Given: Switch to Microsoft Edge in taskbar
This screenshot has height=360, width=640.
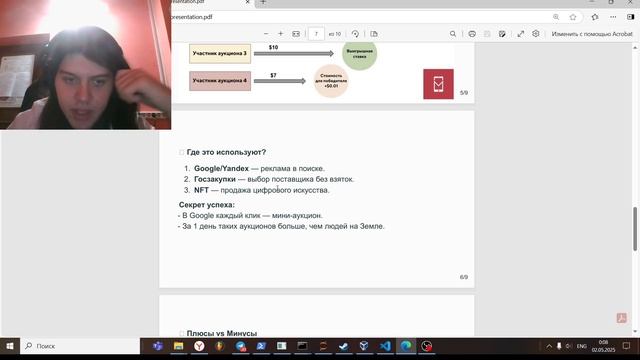Looking at the screenshot, I should [x=406, y=346].
